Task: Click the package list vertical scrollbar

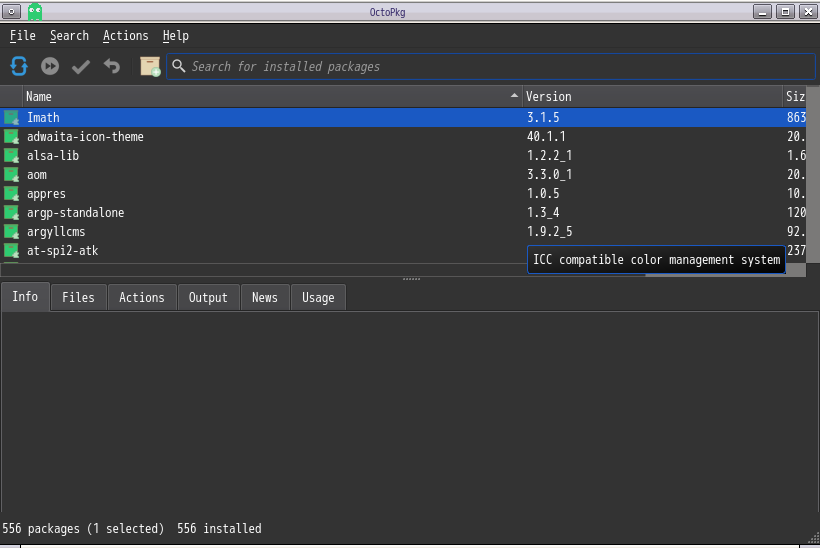Action: [813, 178]
